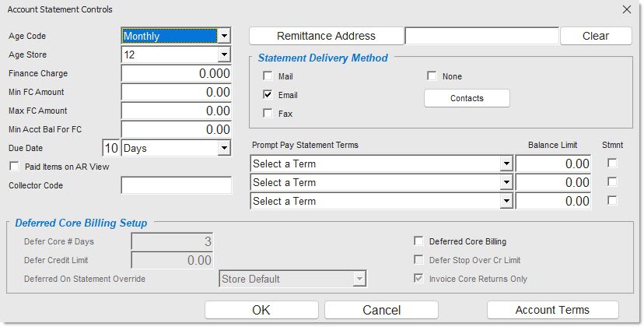This screenshot has height=327, width=644.
Task: Enable Deferred Core Billing checkbox
Action: point(419,241)
